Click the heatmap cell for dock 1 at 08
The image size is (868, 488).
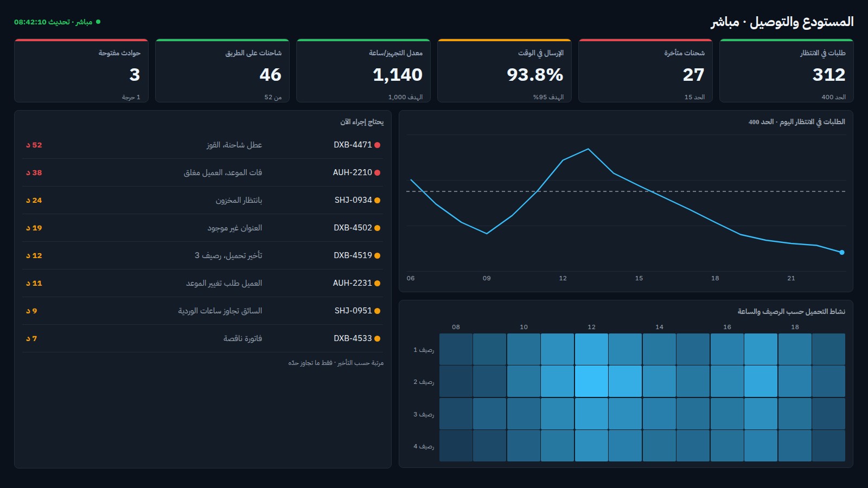[x=456, y=349]
